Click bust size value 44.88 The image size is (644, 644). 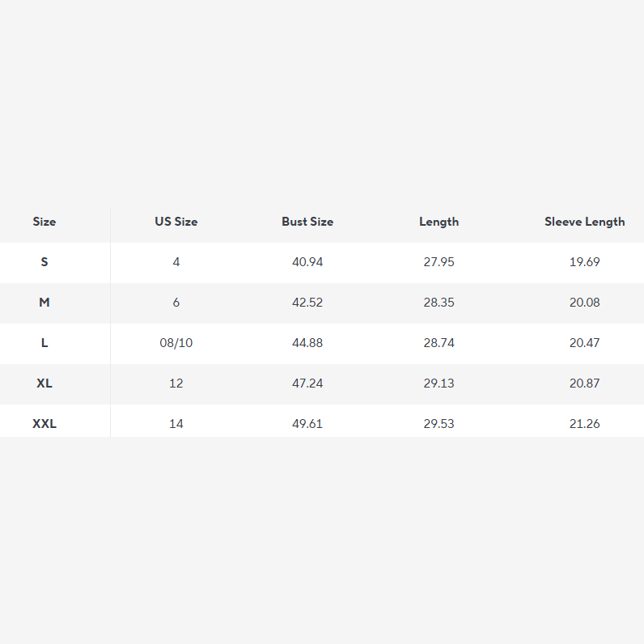coord(307,343)
